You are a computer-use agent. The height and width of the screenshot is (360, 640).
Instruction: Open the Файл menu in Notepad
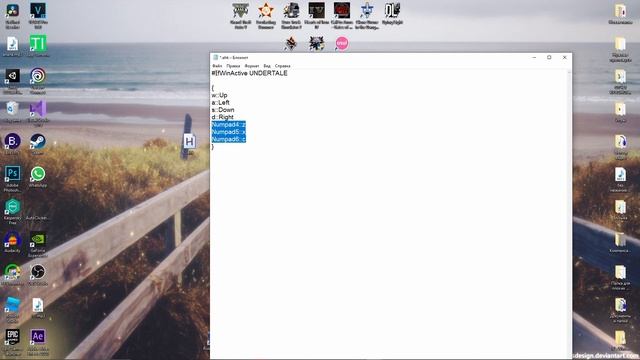pos(217,66)
